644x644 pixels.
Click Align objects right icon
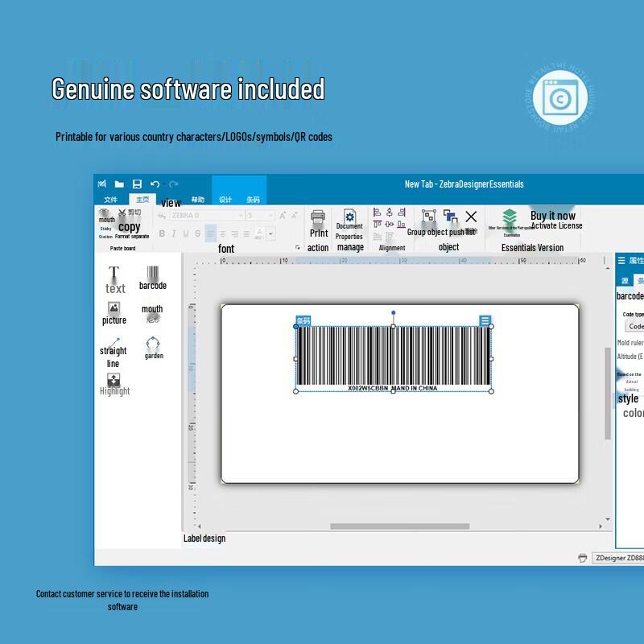tap(402, 213)
